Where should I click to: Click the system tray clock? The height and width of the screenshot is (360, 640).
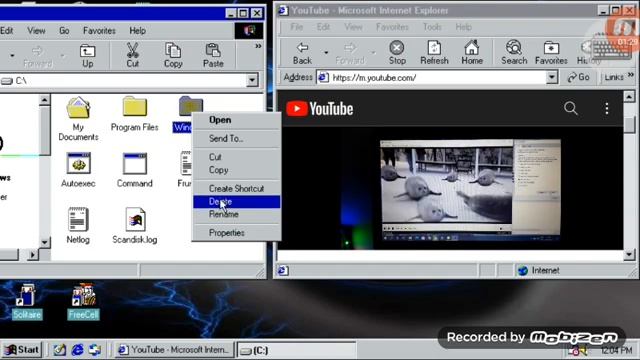point(616,350)
